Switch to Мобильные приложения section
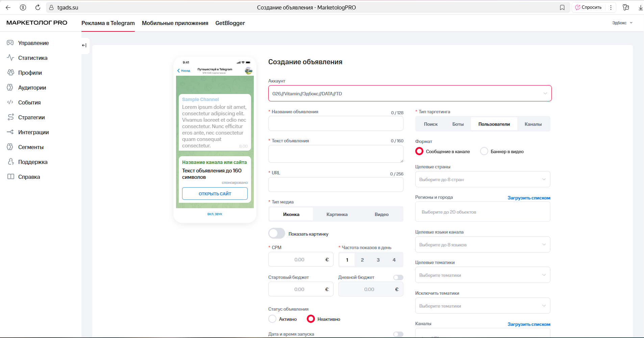Screen dimensions: 644x338 (x=175, y=23)
